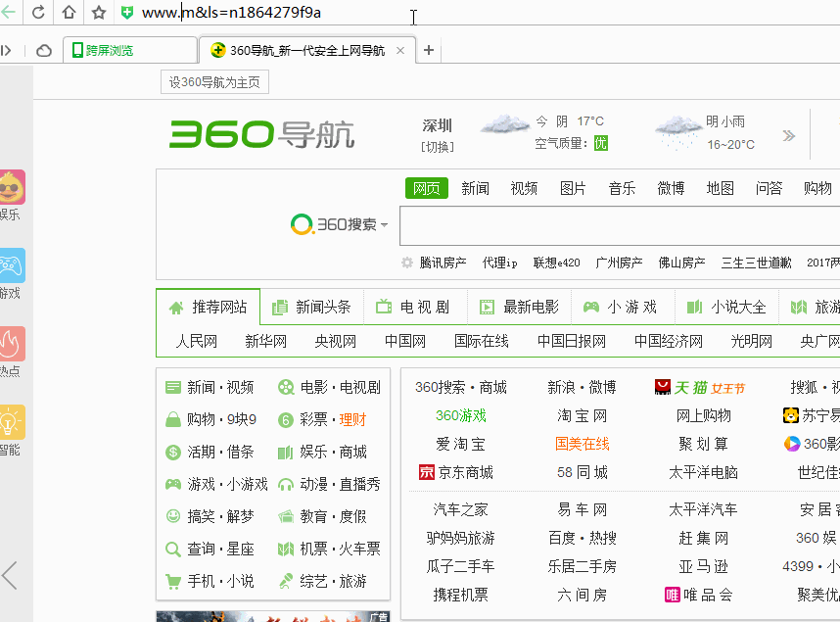
Task: Select the 图片 search tab
Action: [573, 188]
